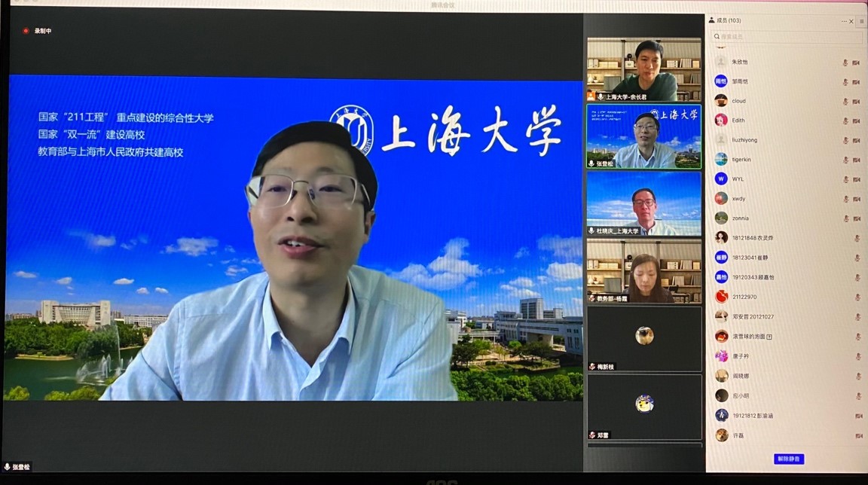Select the 教务部-杨霞 video tile
Image resolution: width=868 pixels, height=485 pixels.
pyautogui.click(x=643, y=271)
